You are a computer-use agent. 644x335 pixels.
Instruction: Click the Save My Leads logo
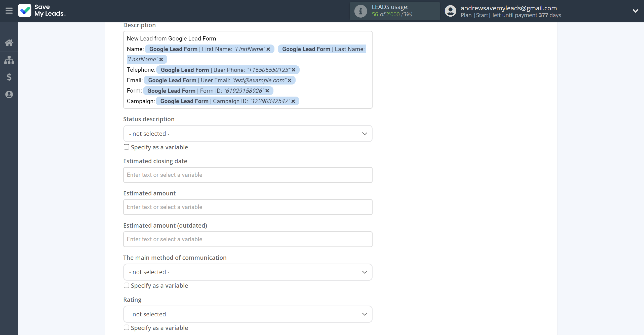[42, 11]
